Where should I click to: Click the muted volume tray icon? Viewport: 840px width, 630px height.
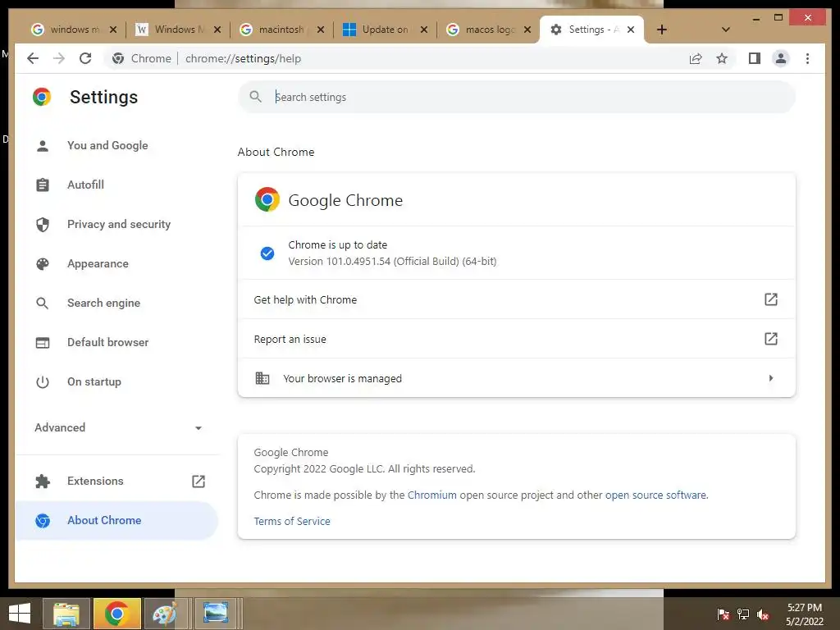pyautogui.click(x=763, y=614)
